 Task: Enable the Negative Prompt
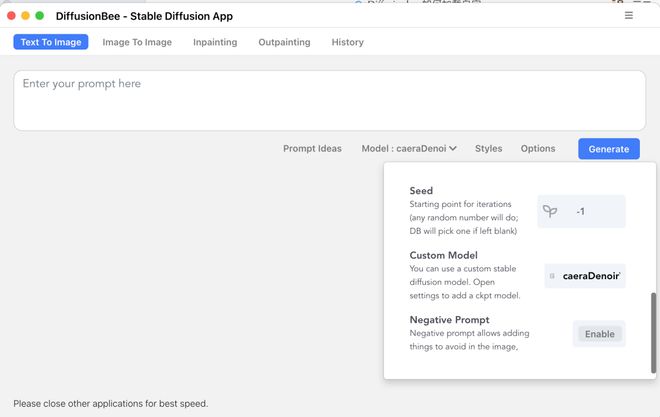pyautogui.click(x=599, y=334)
